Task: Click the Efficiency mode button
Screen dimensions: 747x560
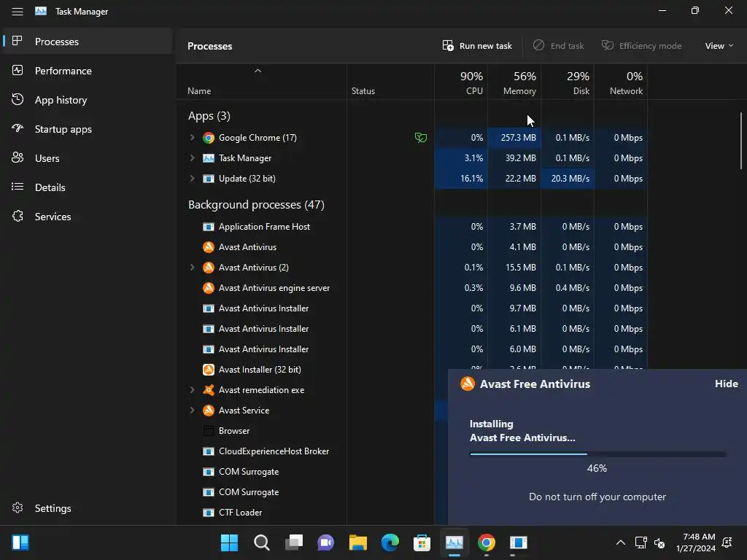Action: (x=642, y=46)
